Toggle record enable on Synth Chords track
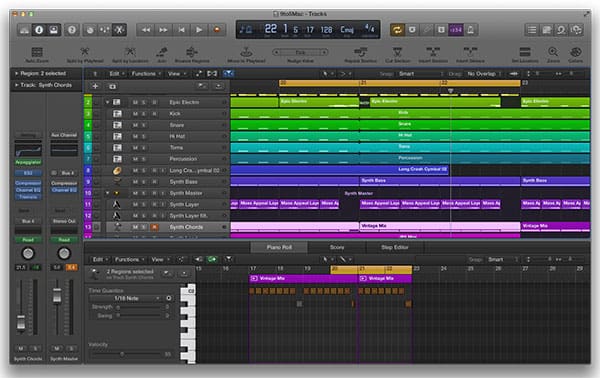This screenshot has height=378, width=600. (154, 227)
